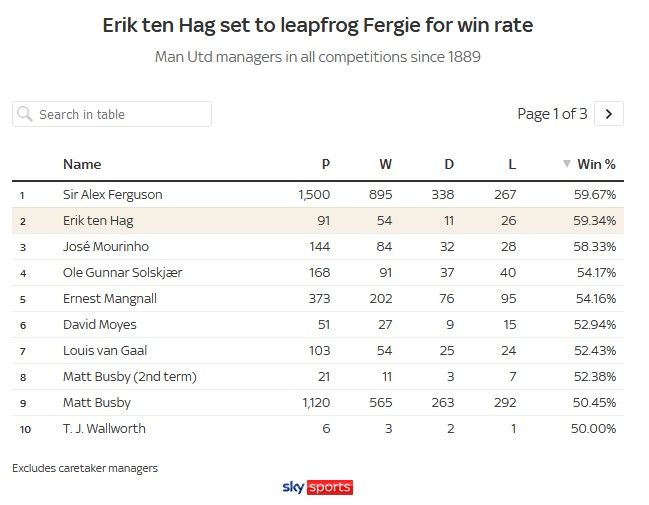Image resolution: width=649 pixels, height=505 pixels.
Task: Select the Sir Alex Ferguson row
Action: (x=112, y=194)
